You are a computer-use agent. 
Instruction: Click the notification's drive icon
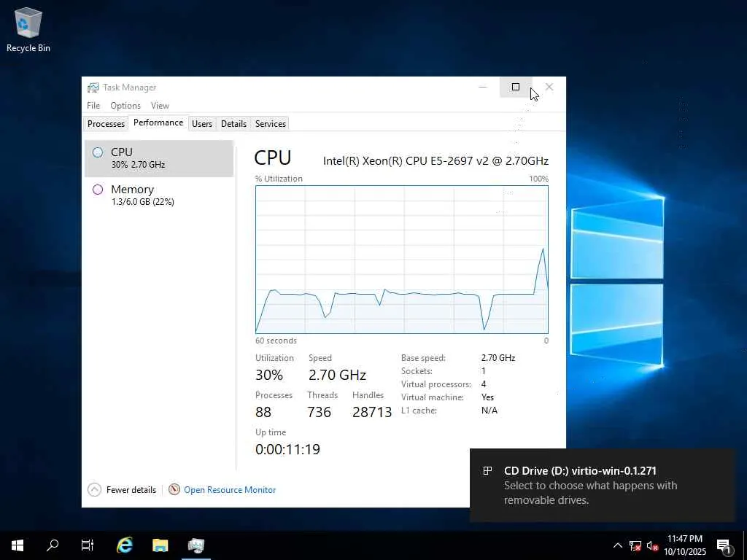[x=487, y=470]
